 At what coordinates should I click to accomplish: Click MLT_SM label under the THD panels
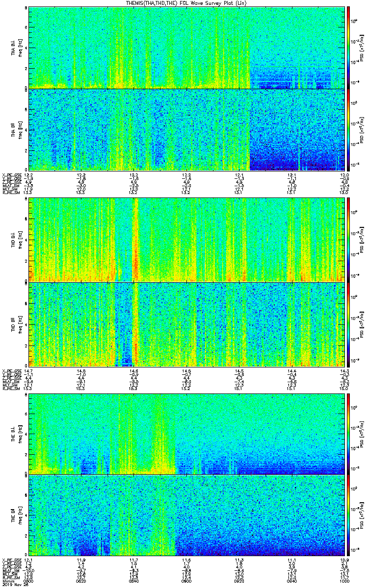(x=9, y=385)
